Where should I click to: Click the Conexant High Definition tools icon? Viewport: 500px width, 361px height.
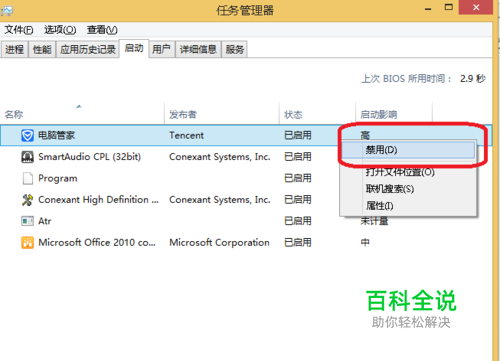click(27, 200)
